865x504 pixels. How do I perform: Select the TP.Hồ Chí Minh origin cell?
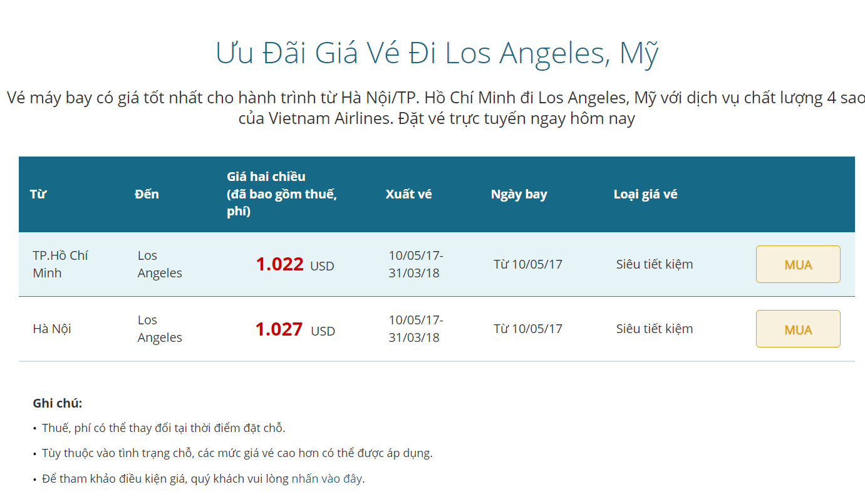coord(60,264)
